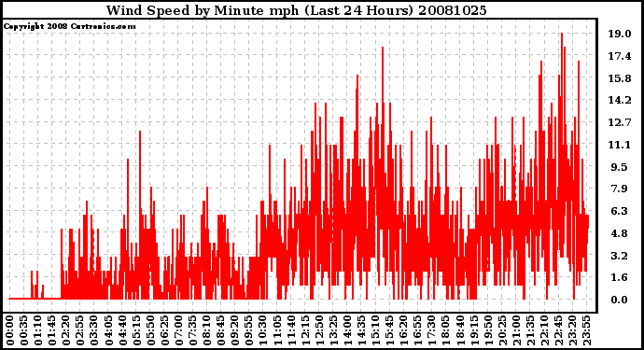Click the 07:00 time label
This screenshot has height=350, width=644.
[x=178, y=330]
